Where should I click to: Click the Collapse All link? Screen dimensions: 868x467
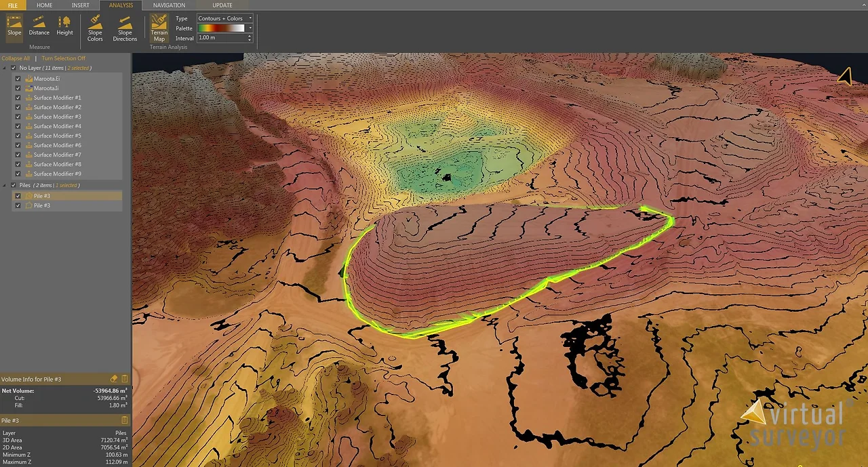(16, 58)
